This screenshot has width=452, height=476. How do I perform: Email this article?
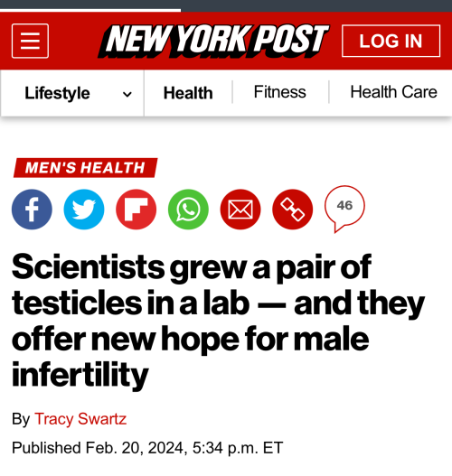coord(240,210)
